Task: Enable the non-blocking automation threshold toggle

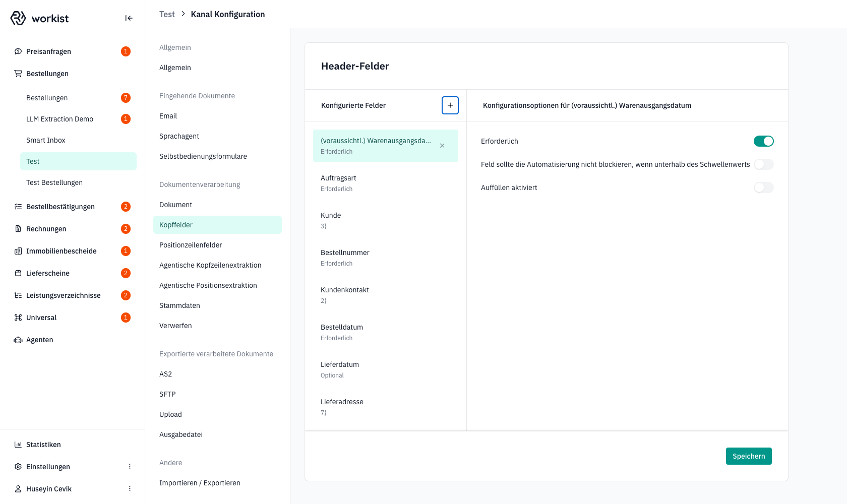Action: point(763,164)
